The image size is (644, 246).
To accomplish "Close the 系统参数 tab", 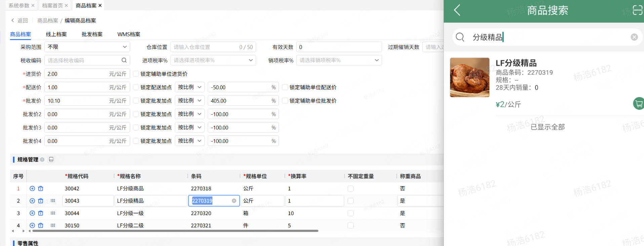I will click(33, 5).
